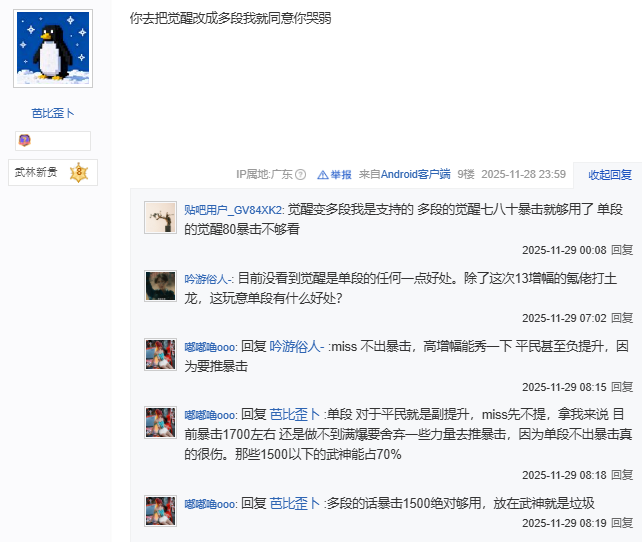Viewport: 642px width, 542px height.
Task: Open 嘟嘟噜ooo avatar on the 08:18 comment
Action: [x=160, y=422]
